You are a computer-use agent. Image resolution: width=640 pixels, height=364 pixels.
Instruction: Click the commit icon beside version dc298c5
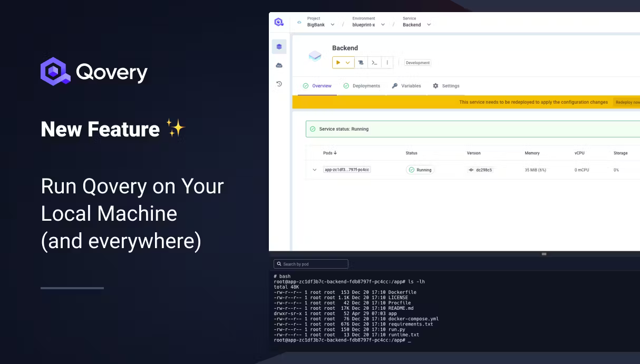click(x=471, y=170)
